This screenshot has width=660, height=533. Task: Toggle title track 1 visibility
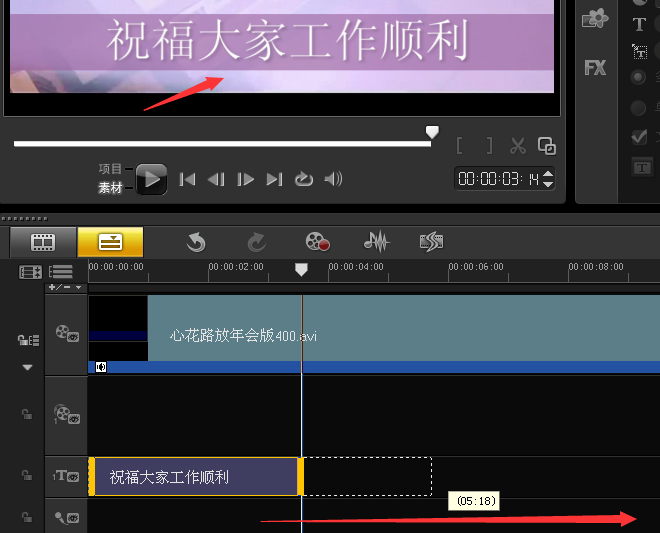pos(66,476)
